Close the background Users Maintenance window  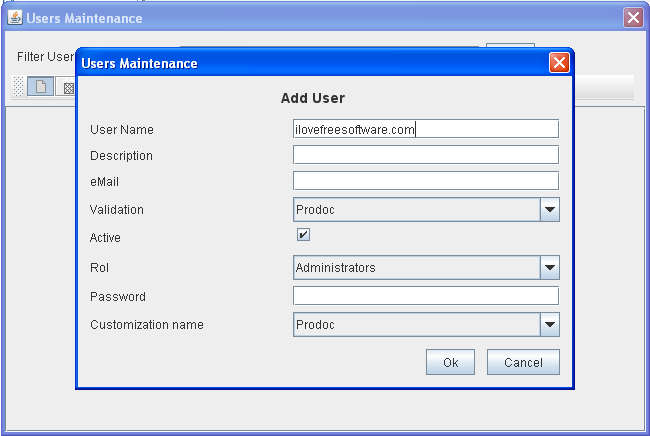coord(632,18)
